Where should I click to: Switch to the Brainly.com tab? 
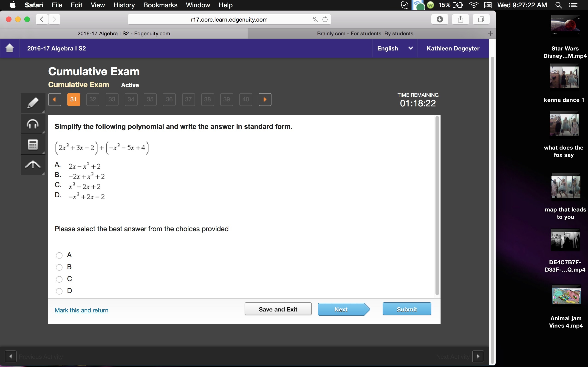[x=366, y=33]
